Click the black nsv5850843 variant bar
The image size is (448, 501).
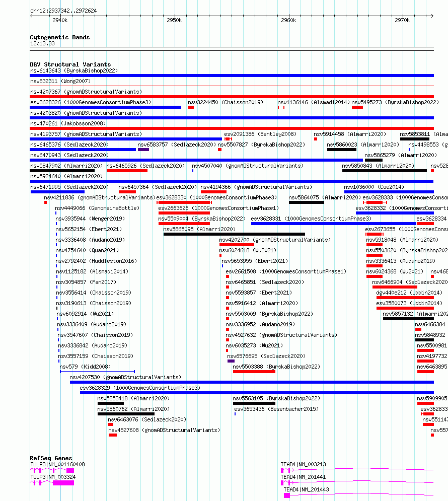385,171
